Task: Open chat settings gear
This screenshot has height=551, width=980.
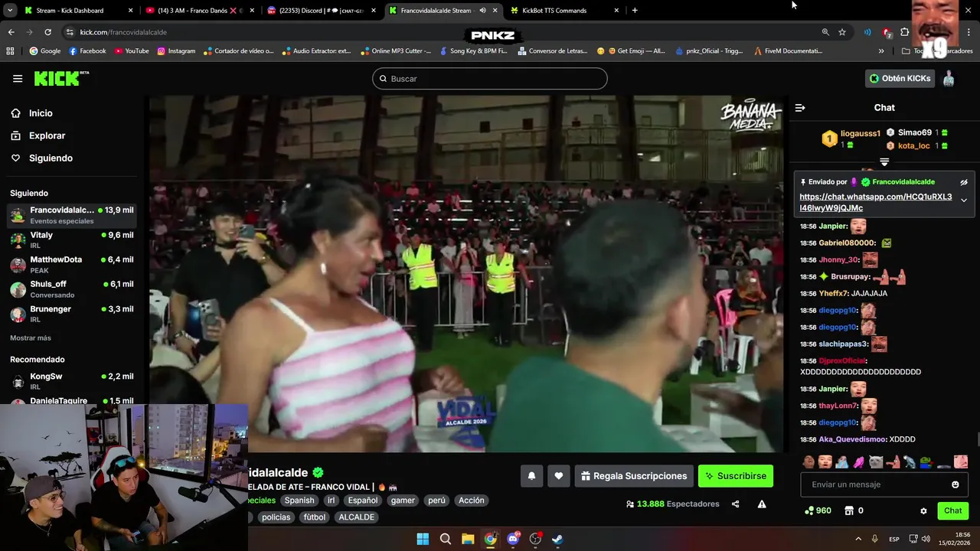Action: click(x=923, y=511)
